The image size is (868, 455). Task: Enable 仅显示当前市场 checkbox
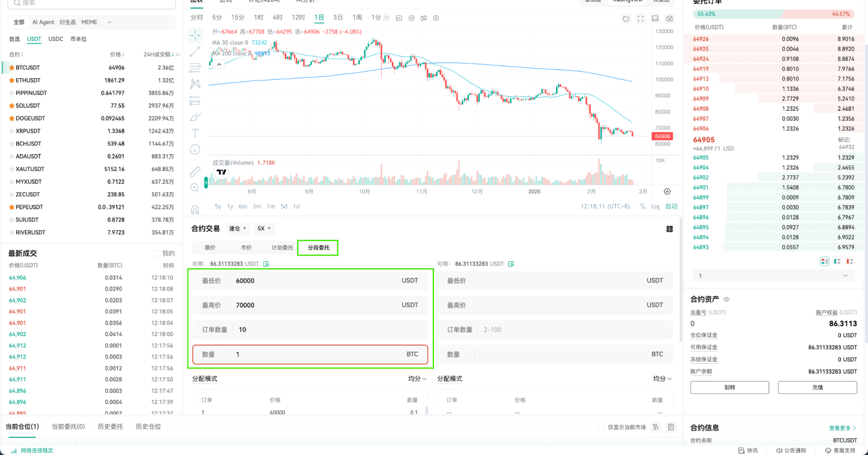[601, 427]
